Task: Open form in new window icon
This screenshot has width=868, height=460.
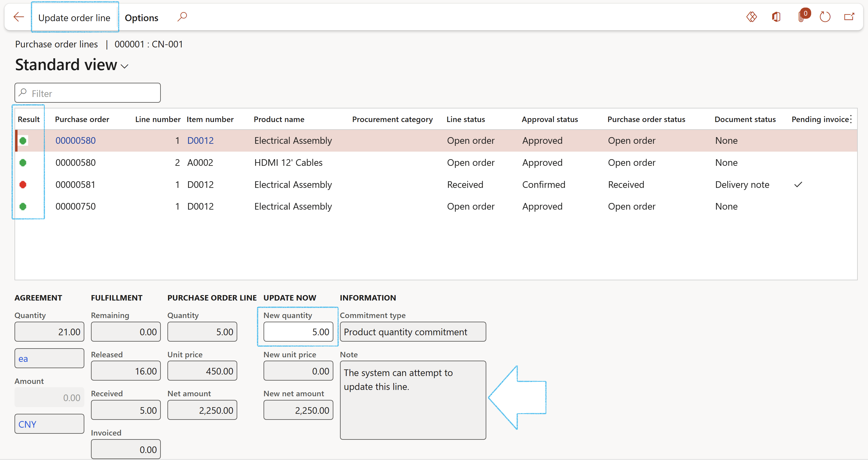Action: 849,17
